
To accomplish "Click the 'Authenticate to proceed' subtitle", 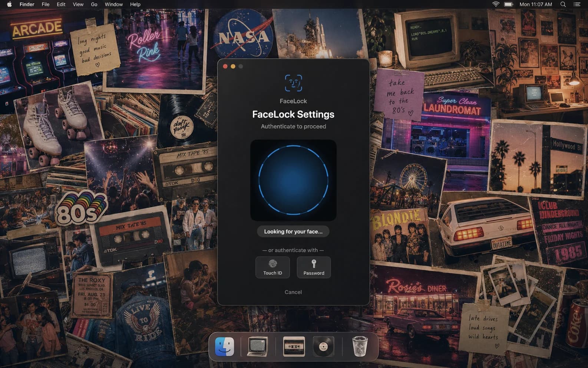I will tap(293, 126).
